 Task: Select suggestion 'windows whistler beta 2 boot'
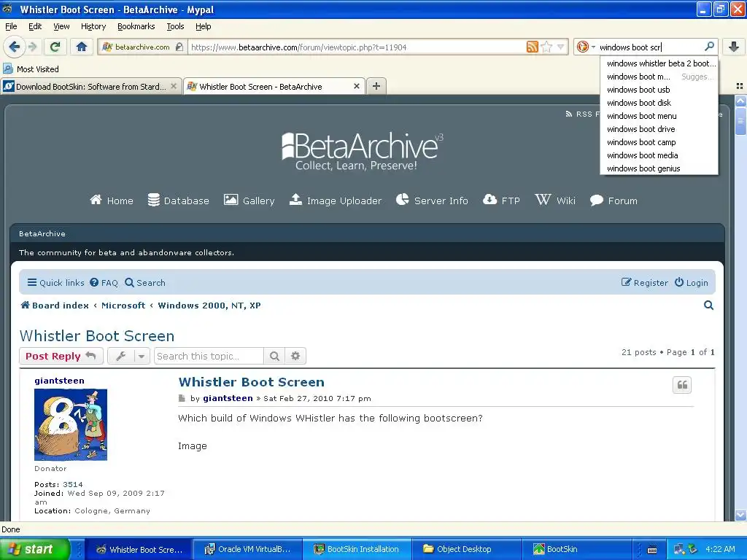point(659,63)
